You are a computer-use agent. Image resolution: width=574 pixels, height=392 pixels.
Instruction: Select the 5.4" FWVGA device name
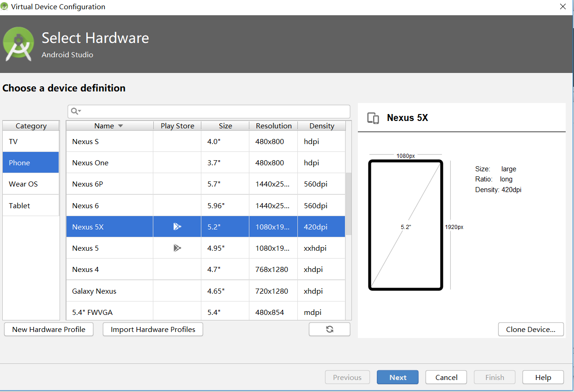tap(92, 312)
